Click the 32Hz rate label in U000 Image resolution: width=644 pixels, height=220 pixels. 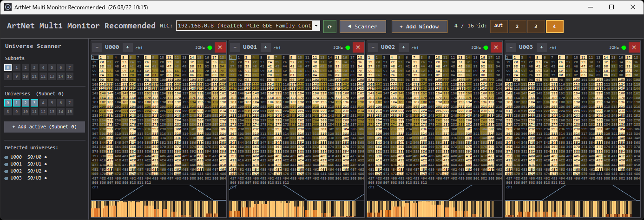coord(200,47)
